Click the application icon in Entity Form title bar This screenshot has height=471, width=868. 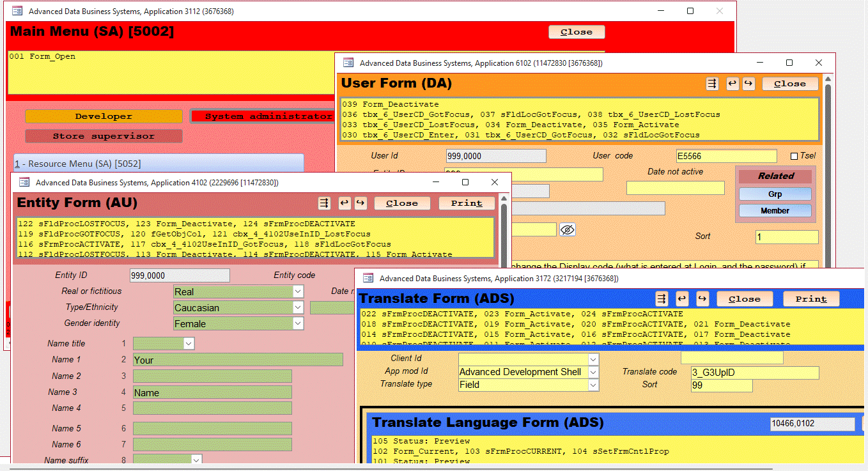24,182
